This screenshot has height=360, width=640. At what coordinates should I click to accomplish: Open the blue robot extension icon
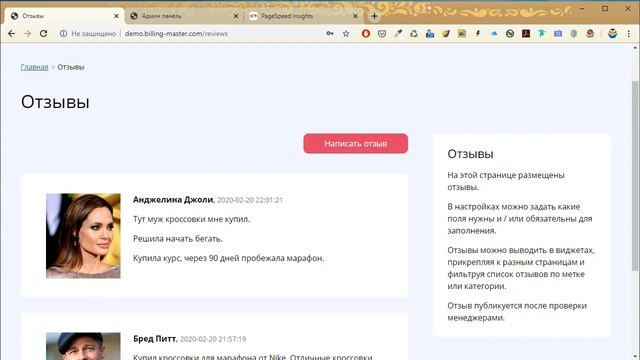(x=430, y=33)
